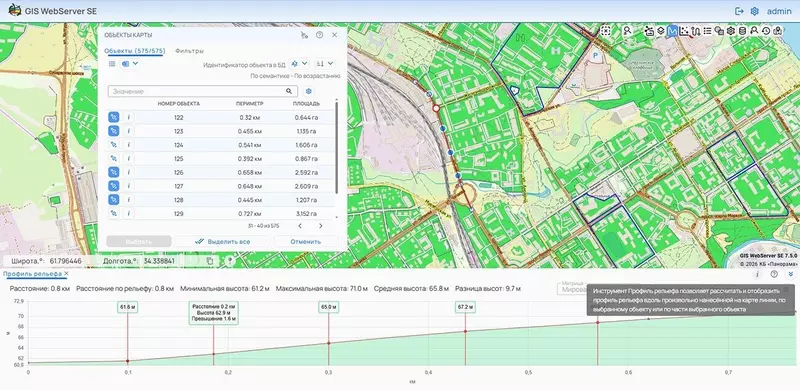Open search settings gear beside Значение field
The width and height of the screenshot is (800, 390).
309,91
